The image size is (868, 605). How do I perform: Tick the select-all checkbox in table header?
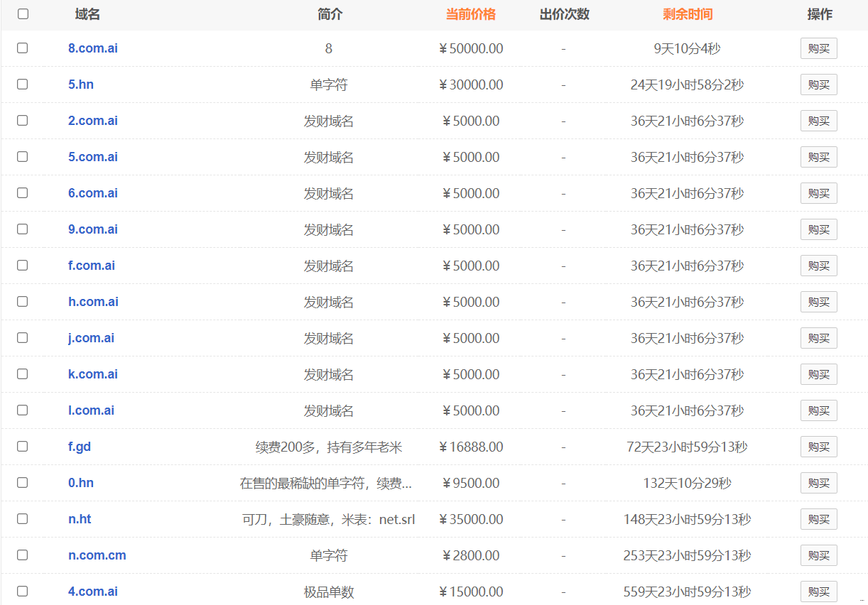point(23,14)
